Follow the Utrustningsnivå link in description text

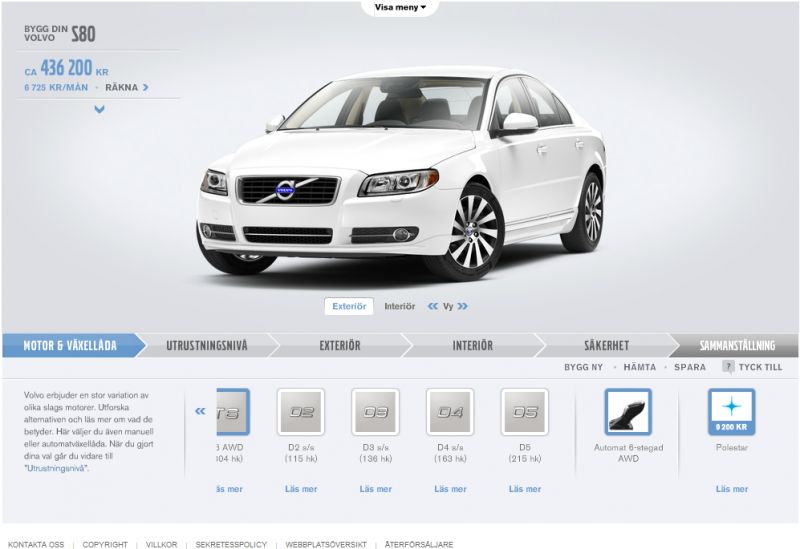click(x=55, y=468)
